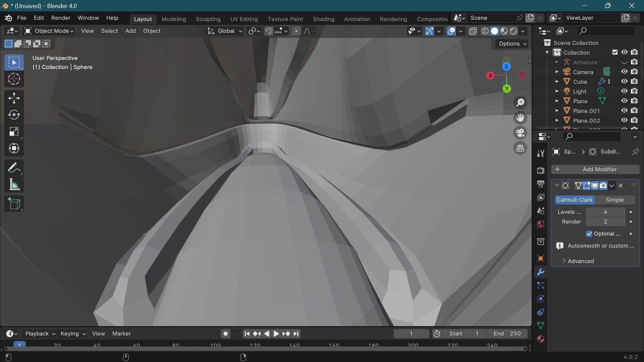The height and width of the screenshot is (362, 644).
Task: Open the Render menu
Action: tap(61, 18)
